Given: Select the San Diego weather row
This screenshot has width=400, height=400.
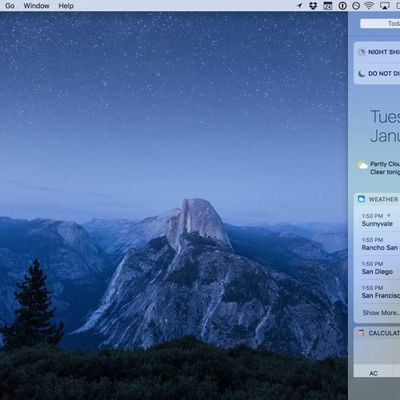Looking at the screenshot, I should [x=378, y=268].
